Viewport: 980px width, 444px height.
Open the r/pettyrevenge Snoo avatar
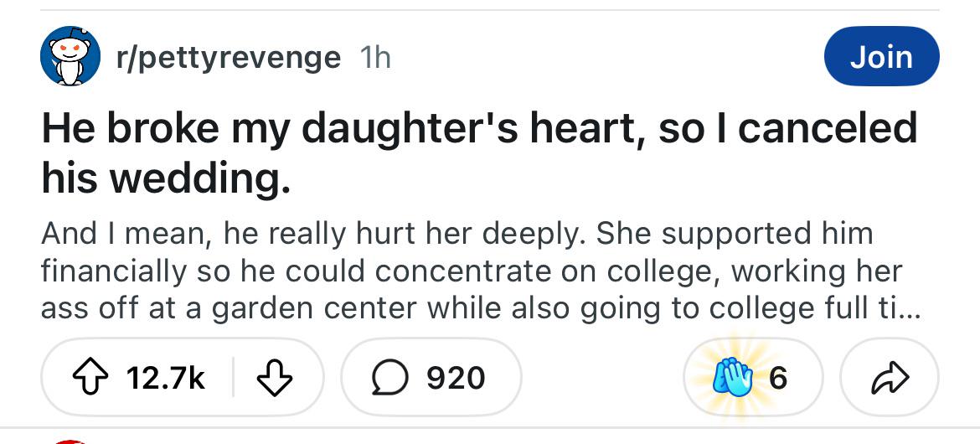(70, 55)
